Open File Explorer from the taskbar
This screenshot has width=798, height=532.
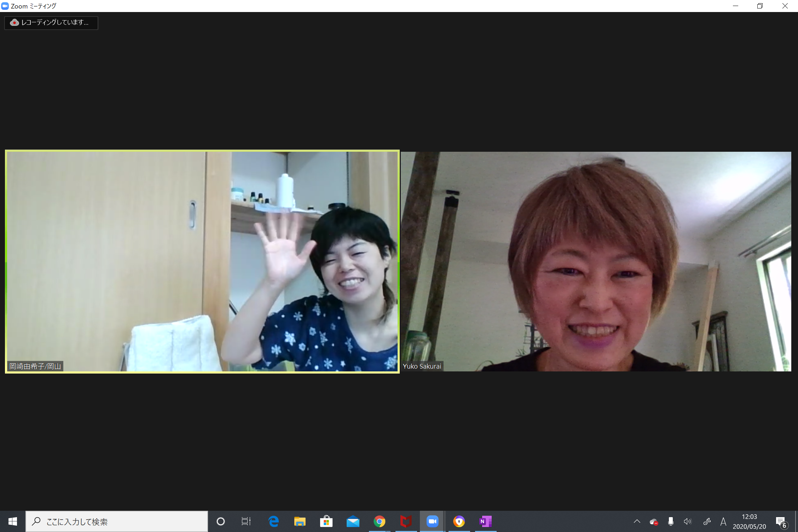pos(300,521)
